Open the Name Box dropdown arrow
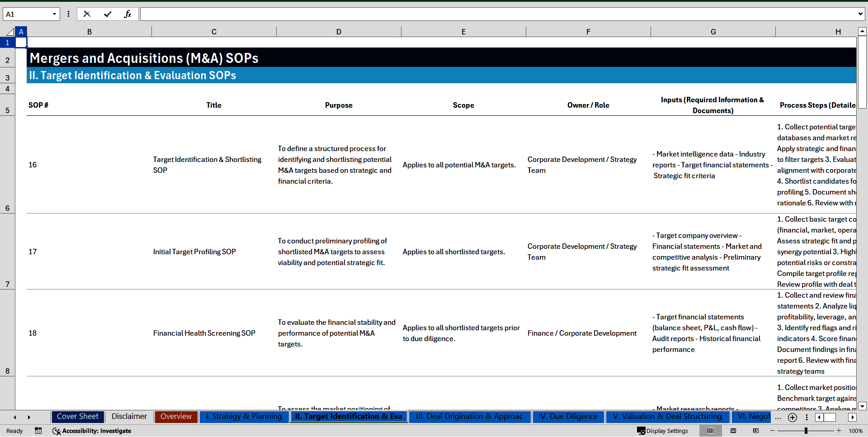The width and height of the screenshot is (868, 437). click(x=54, y=14)
